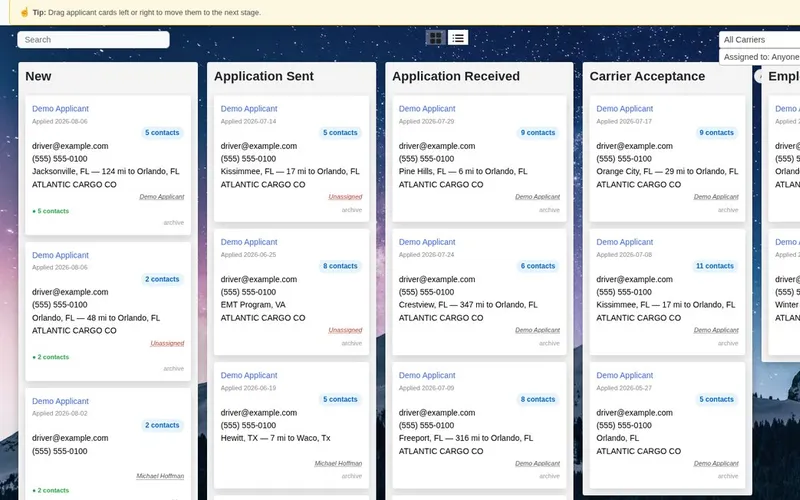Click the New column heading
The height and width of the screenshot is (500, 800).
(x=38, y=76)
